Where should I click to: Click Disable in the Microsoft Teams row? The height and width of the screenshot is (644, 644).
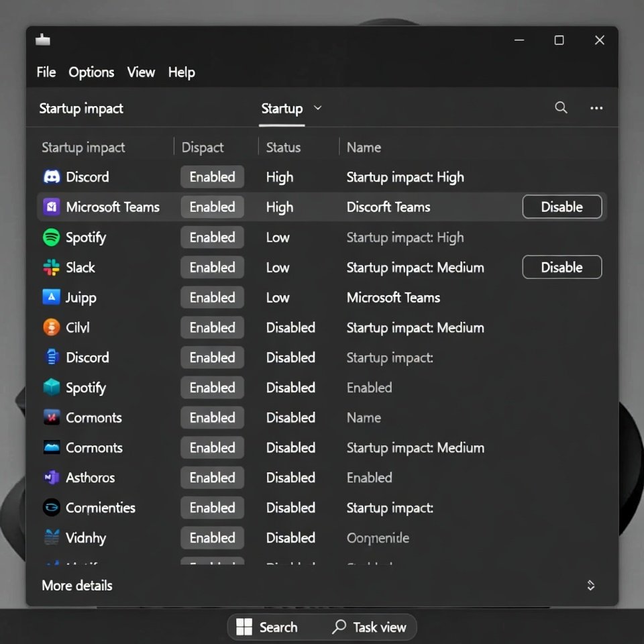tap(561, 207)
